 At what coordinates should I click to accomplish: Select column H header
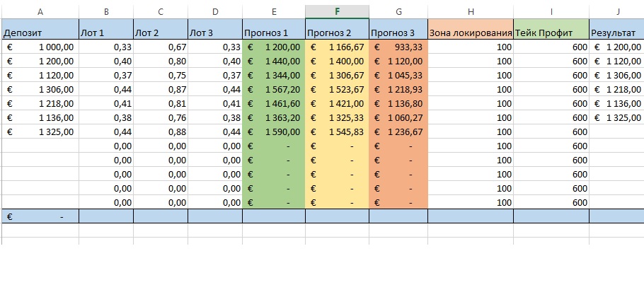pos(471,12)
